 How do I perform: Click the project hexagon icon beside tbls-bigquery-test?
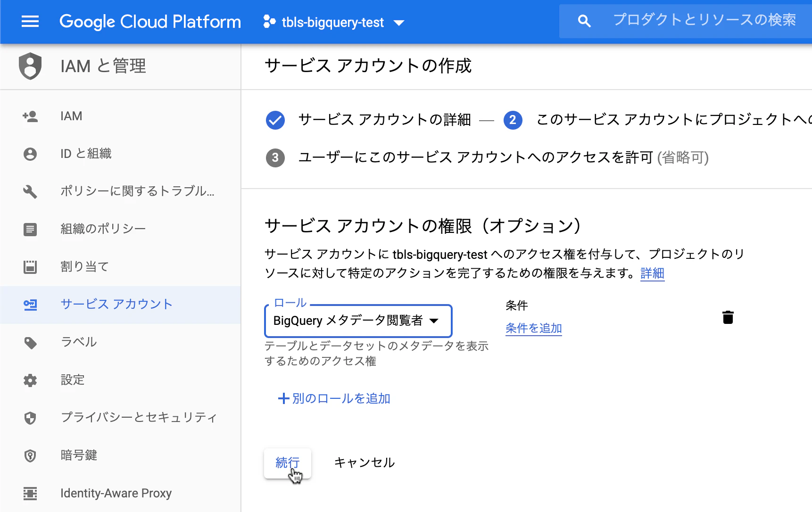pos(269,22)
